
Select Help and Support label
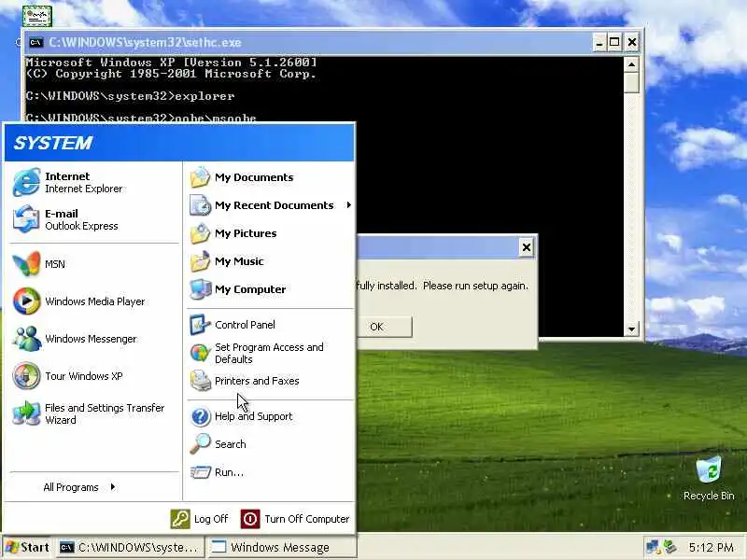(x=253, y=416)
